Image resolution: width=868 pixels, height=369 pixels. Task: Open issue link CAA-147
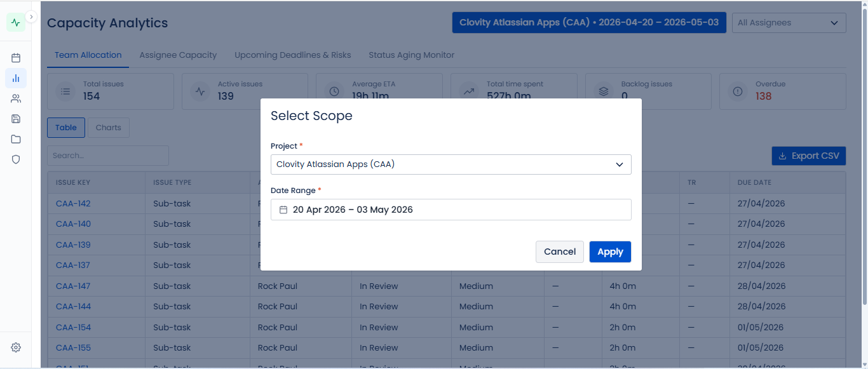click(73, 286)
